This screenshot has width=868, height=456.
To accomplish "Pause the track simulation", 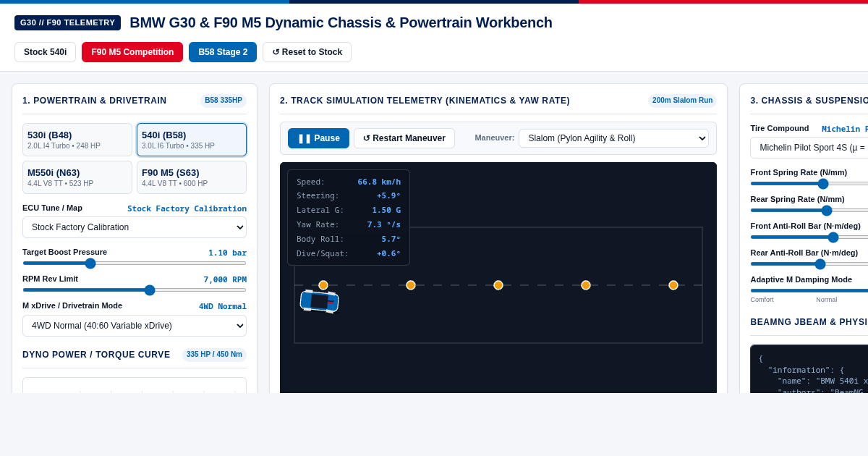I will click(318, 138).
